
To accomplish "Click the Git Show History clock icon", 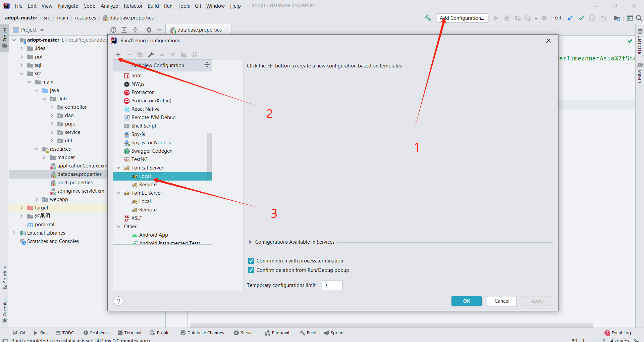I will pos(592,18).
